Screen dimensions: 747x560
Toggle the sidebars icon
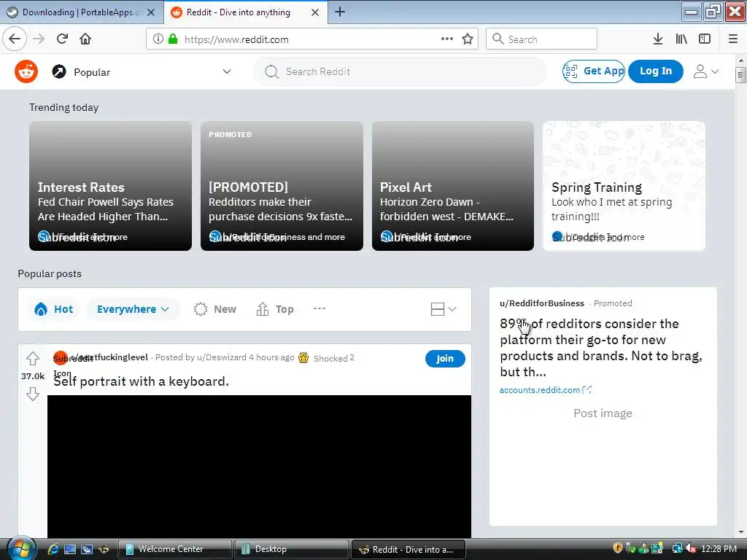(705, 39)
